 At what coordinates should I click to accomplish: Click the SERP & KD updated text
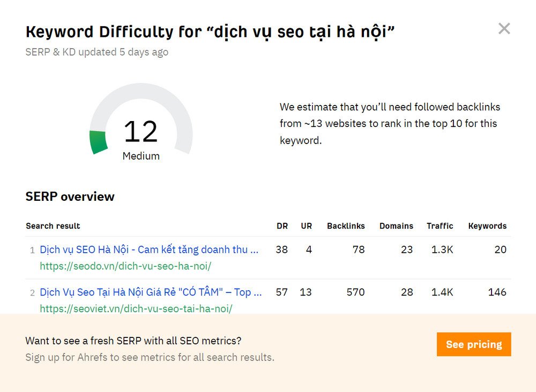pyautogui.click(x=96, y=52)
